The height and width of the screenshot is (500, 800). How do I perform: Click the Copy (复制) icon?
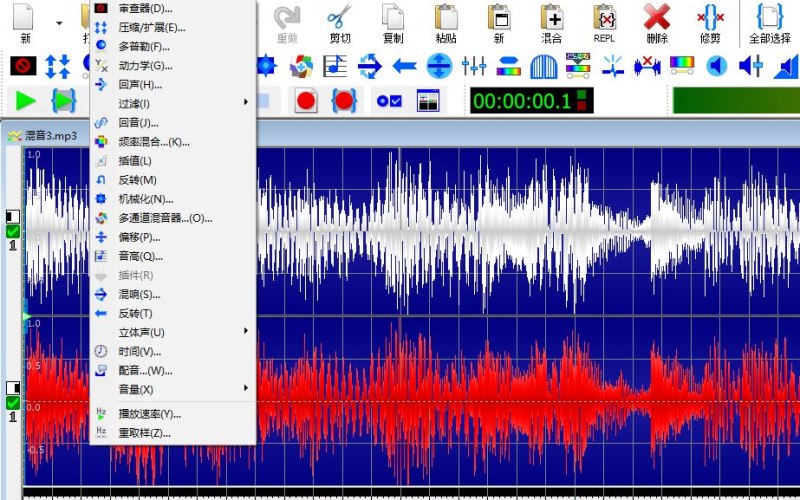(x=393, y=18)
